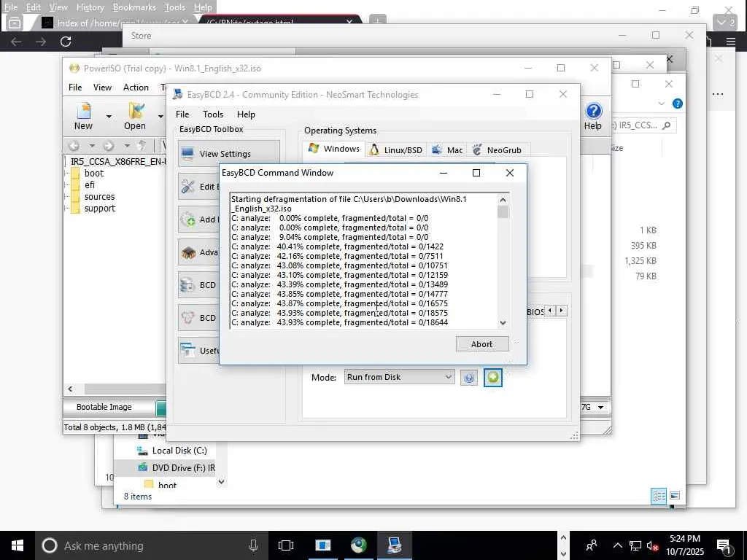Click the Advanced Settings toolbox button

coord(199,252)
